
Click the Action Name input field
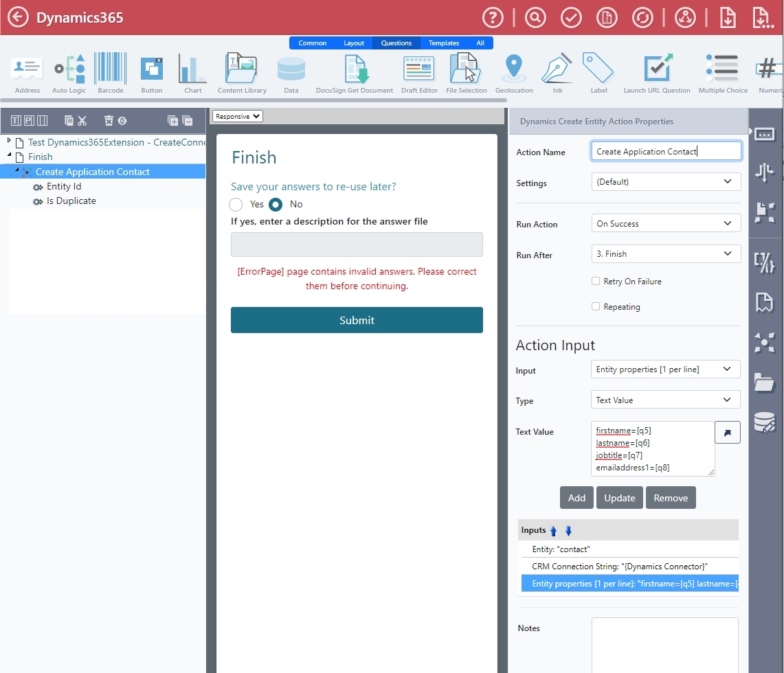click(x=666, y=151)
